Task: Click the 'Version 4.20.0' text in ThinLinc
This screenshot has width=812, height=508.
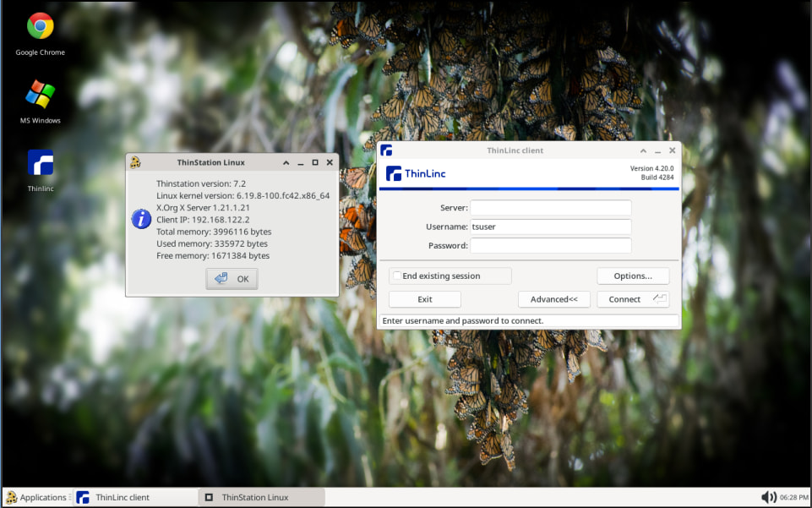Action: [651, 168]
